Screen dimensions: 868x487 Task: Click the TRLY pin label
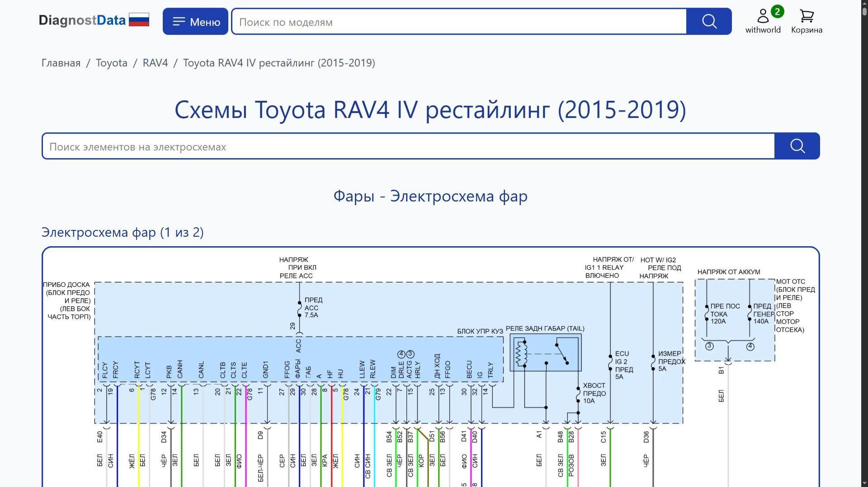point(491,370)
